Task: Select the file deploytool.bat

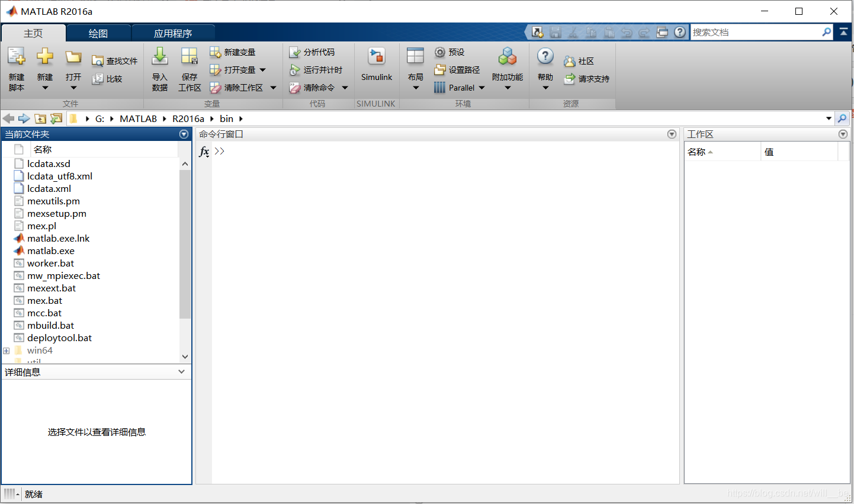Action: 59,338
